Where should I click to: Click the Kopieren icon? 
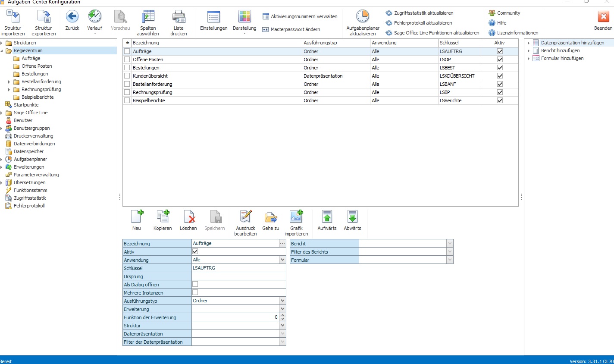[x=163, y=217]
